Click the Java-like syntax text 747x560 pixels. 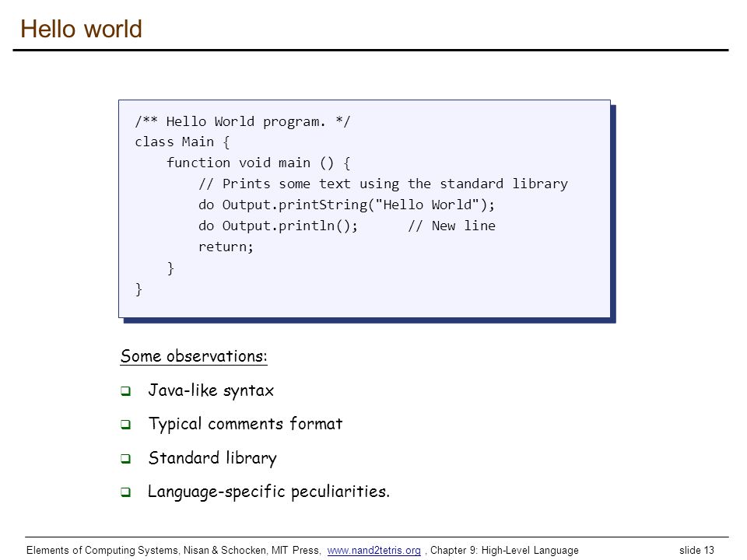pos(211,391)
